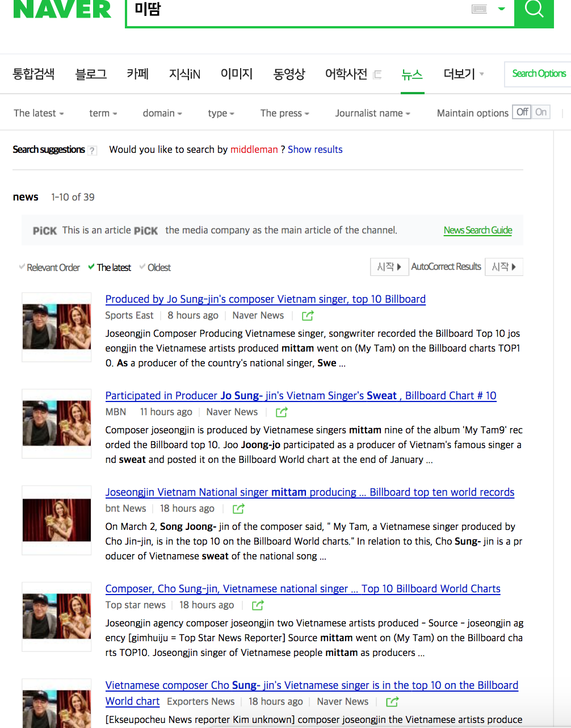Open The press filter dropdown
This screenshot has height=728, width=571.
285,113
